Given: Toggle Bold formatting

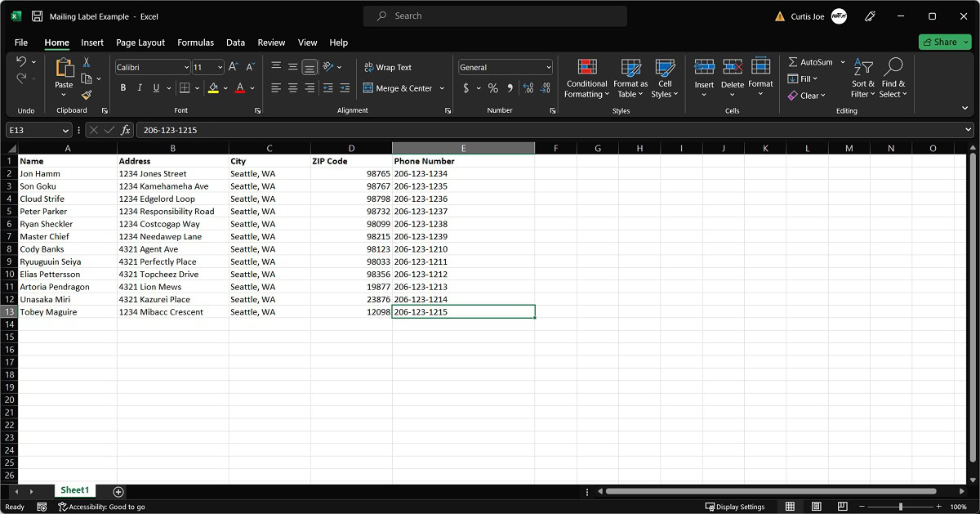Looking at the screenshot, I should pos(123,88).
